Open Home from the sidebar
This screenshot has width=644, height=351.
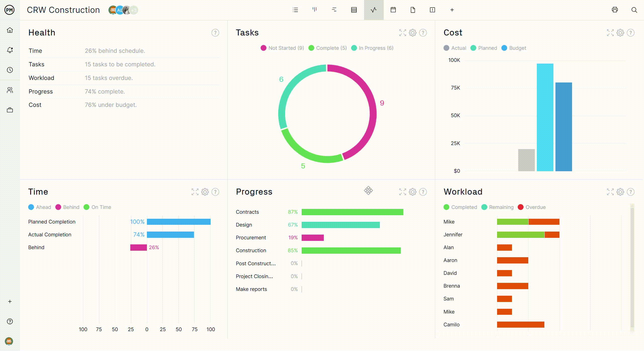(10, 30)
